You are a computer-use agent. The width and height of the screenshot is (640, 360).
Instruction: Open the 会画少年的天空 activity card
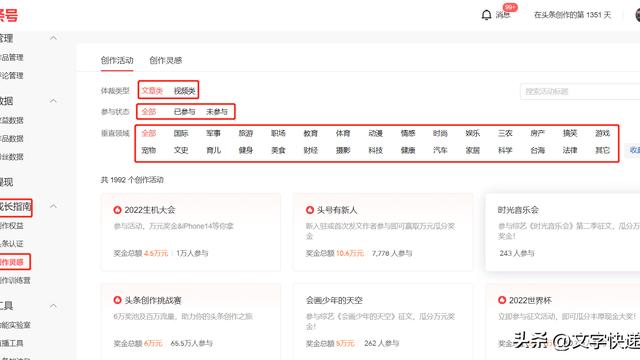pyautogui.click(x=383, y=322)
